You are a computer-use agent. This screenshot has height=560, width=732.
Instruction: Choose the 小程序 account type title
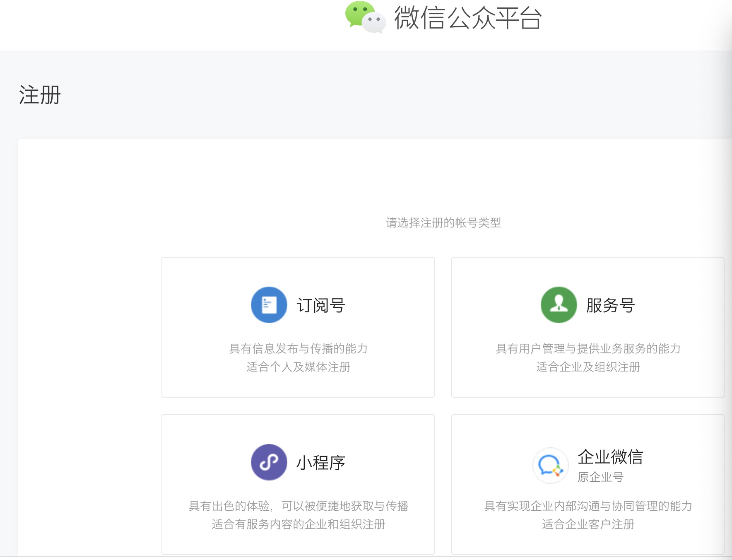321,463
